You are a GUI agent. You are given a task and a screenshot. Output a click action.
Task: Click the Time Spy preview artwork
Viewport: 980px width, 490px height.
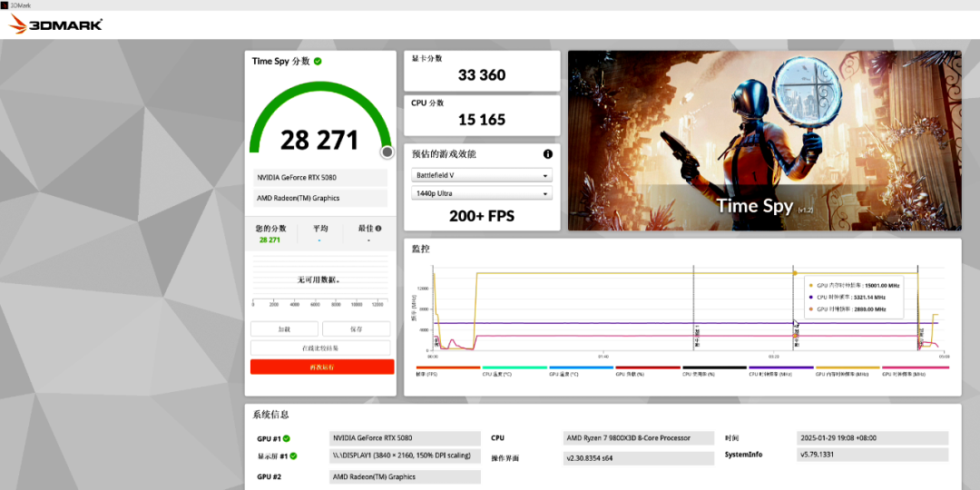coord(764,141)
